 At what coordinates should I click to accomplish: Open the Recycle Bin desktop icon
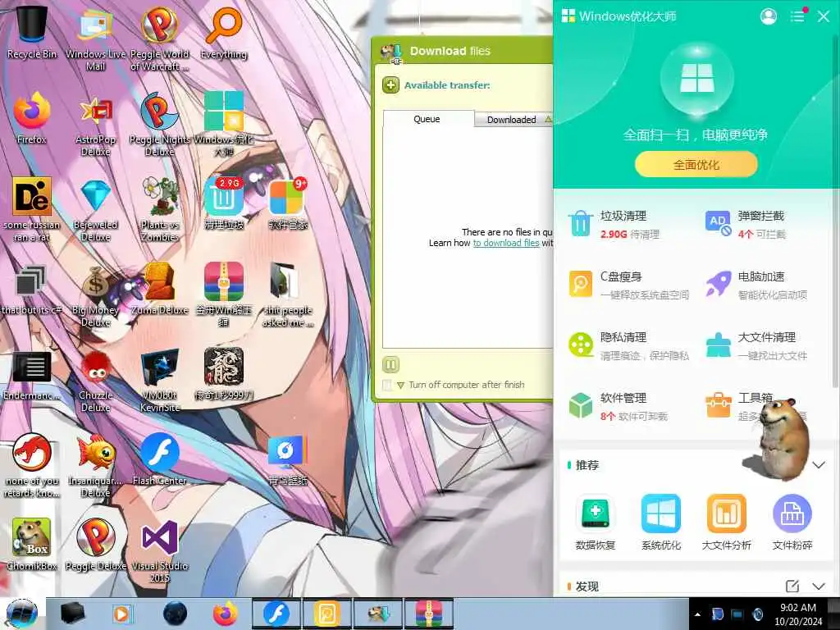coord(31,31)
